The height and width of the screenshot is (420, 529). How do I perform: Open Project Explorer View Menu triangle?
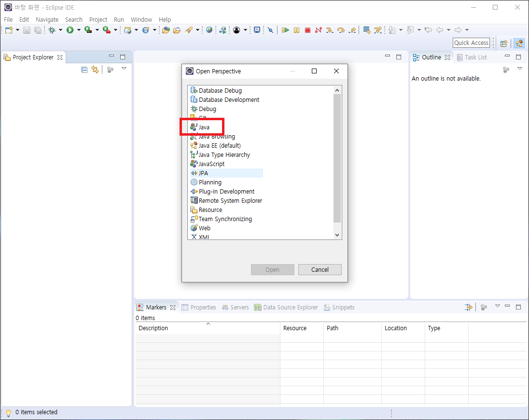[124, 69]
